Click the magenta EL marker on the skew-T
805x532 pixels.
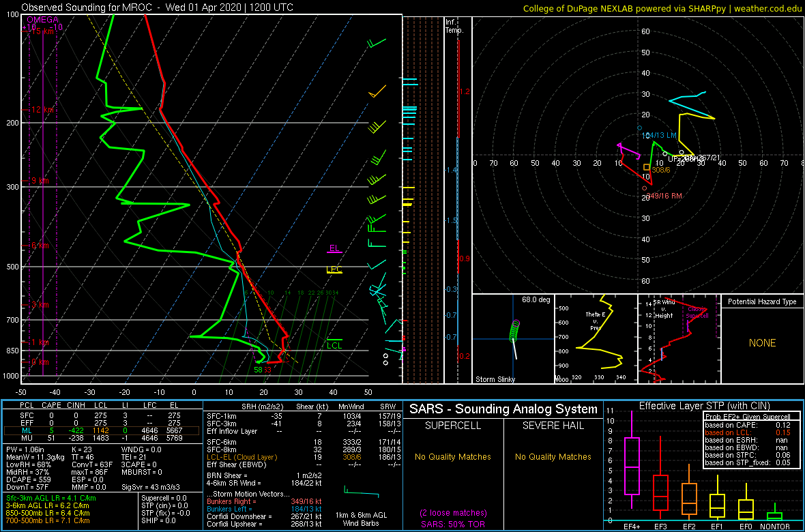tap(335, 249)
